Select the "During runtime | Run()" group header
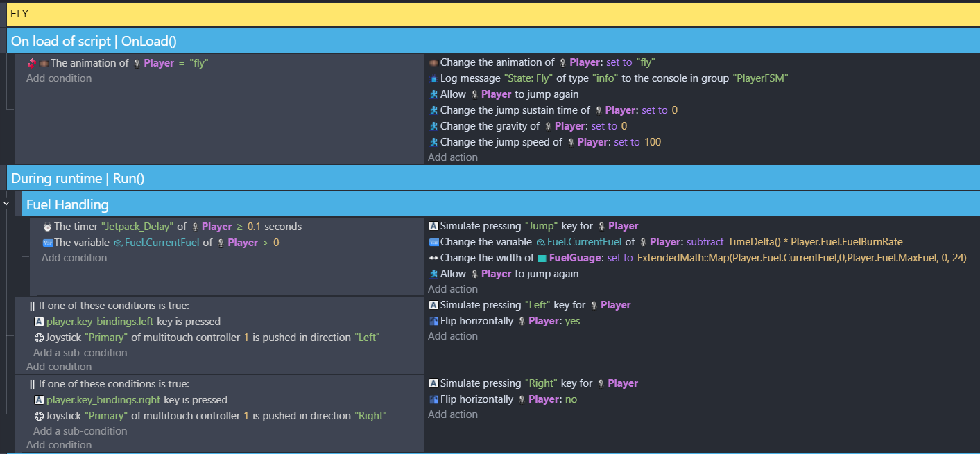Image resolution: width=980 pixels, height=454 pixels. point(78,179)
